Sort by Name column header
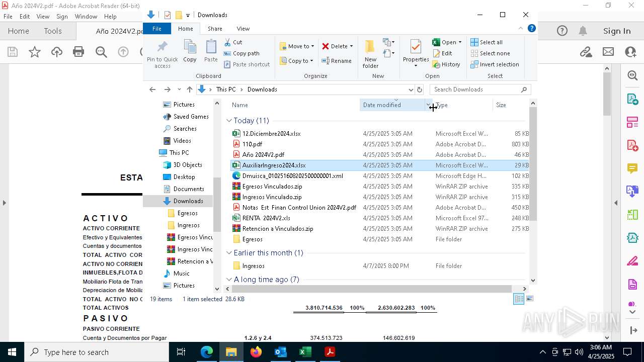Screen dimensions: 644x362 294,105
